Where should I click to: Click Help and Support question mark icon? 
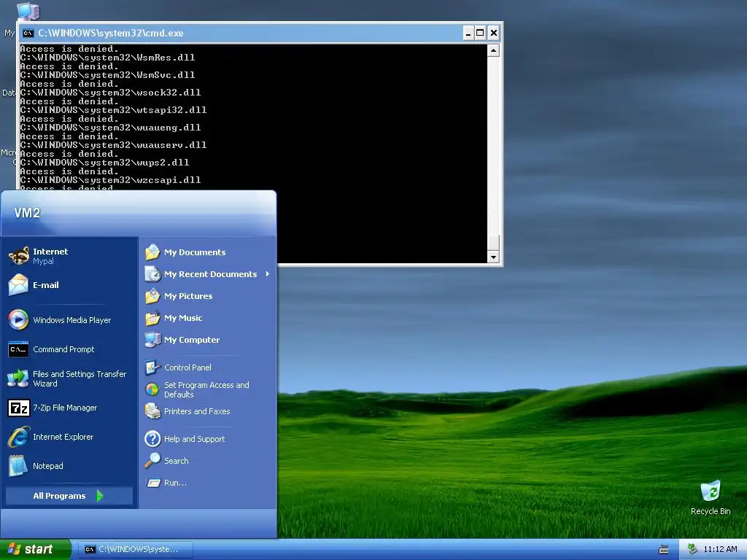point(152,438)
